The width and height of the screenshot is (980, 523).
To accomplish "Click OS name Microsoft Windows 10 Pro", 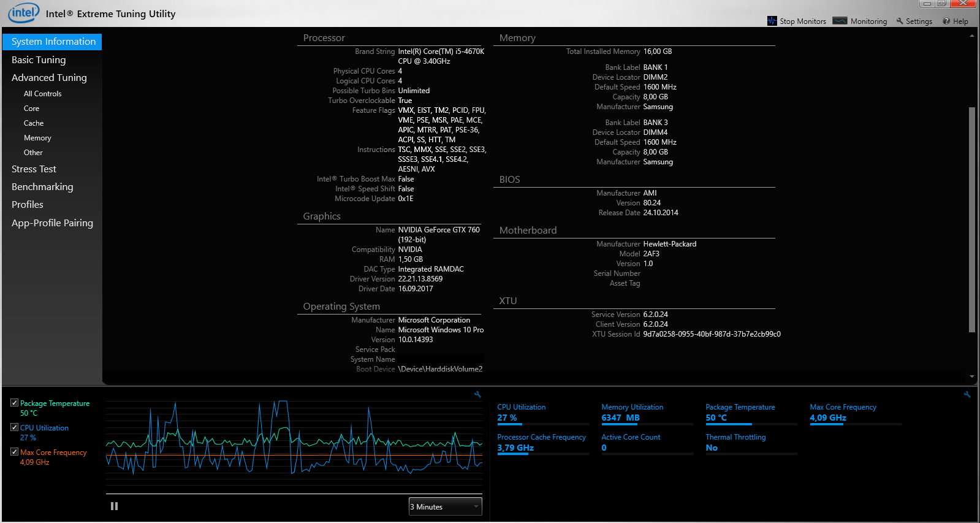I will pos(441,330).
